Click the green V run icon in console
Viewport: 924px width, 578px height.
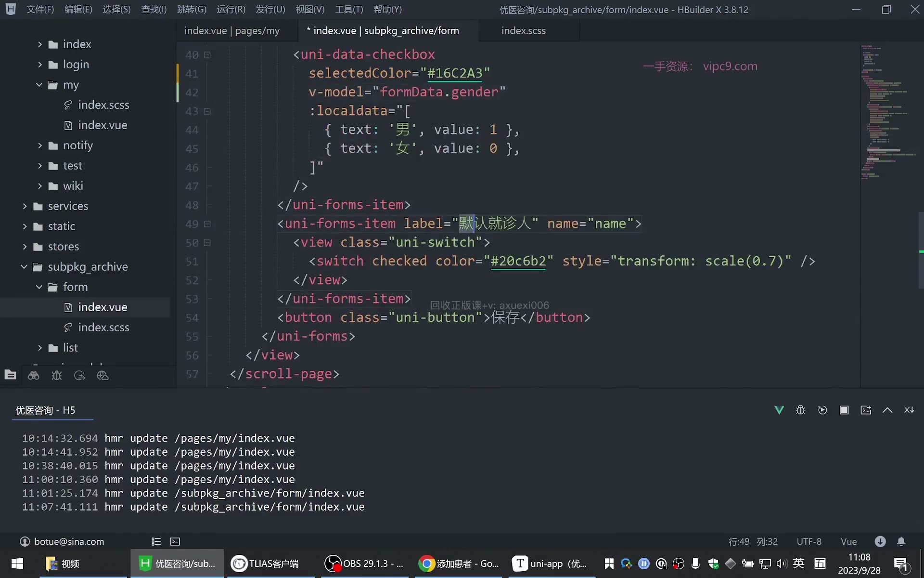coord(779,410)
